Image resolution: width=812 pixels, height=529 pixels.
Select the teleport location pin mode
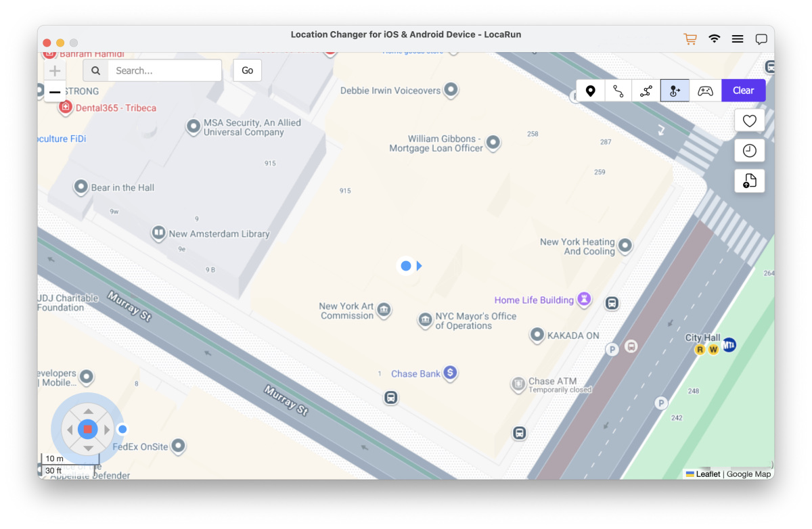pyautogui.click(x=591, y=91)
